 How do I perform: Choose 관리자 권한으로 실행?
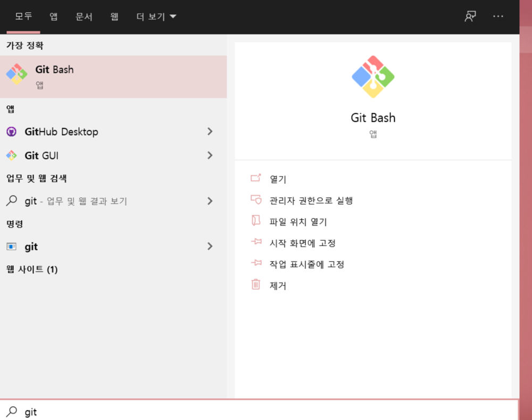coord(311,200)
